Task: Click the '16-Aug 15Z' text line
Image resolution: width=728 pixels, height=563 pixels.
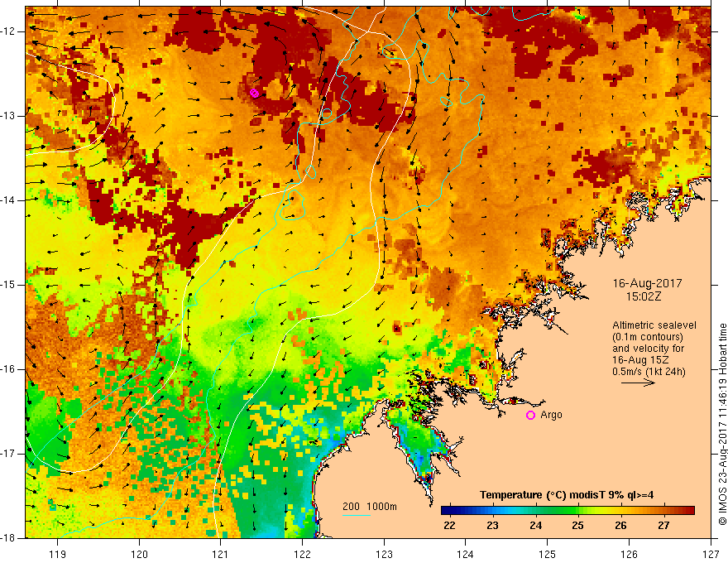Action: click(642, 360)
